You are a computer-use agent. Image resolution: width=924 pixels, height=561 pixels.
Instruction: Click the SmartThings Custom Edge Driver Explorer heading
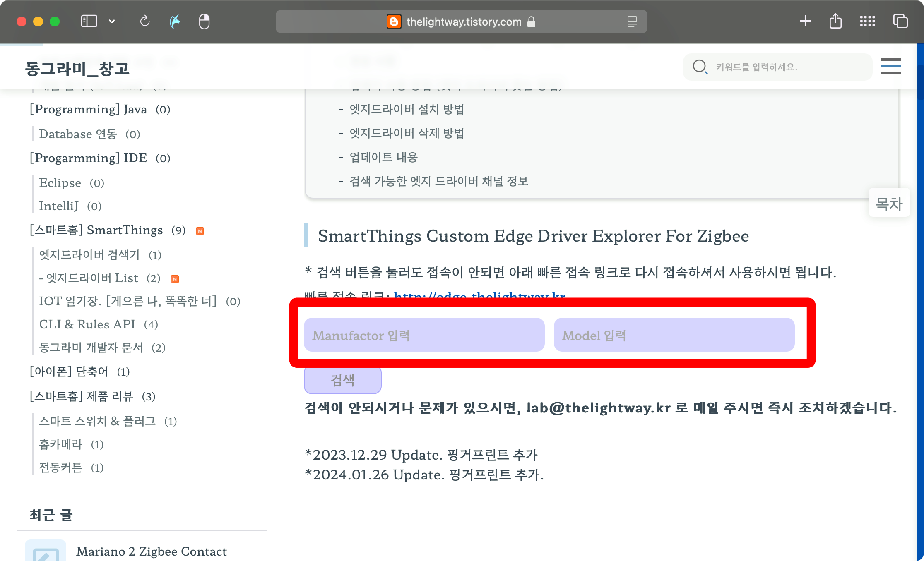[x=533, y=236]
